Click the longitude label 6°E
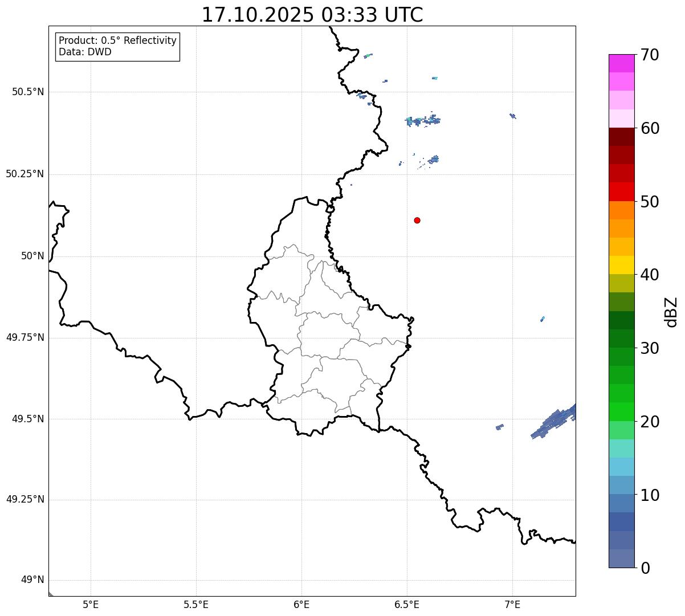685x616 pixels. [x=301, y=604]
